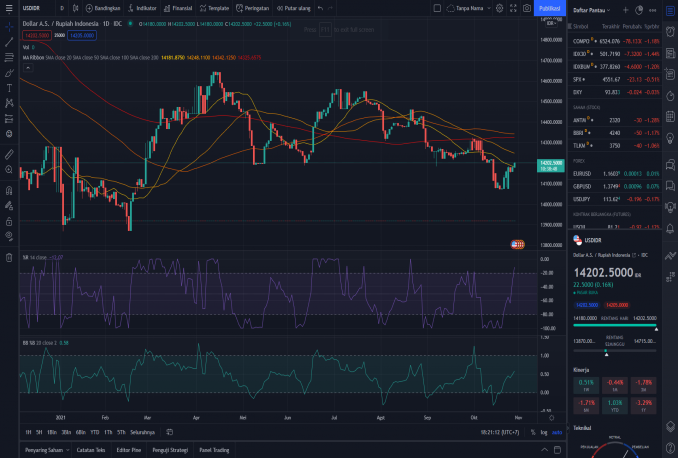Switch to the Editor Pine tab
Viewport: 678px width, 458px height.
click(129, 450)
